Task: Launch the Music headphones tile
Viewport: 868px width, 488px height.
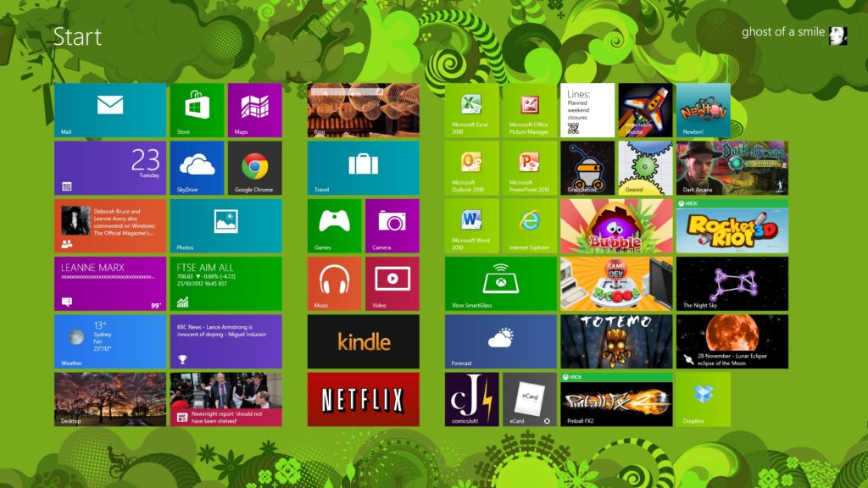Action: [334, 283]
